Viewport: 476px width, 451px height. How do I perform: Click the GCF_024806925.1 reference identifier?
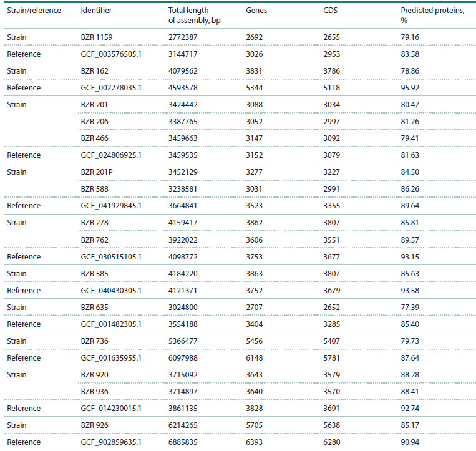click(x=111, y=155)
